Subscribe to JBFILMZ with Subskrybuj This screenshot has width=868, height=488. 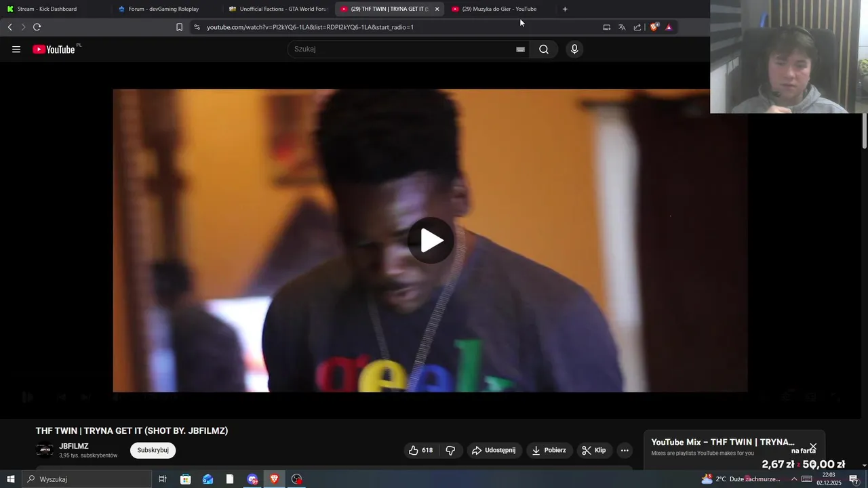point(153,450)
